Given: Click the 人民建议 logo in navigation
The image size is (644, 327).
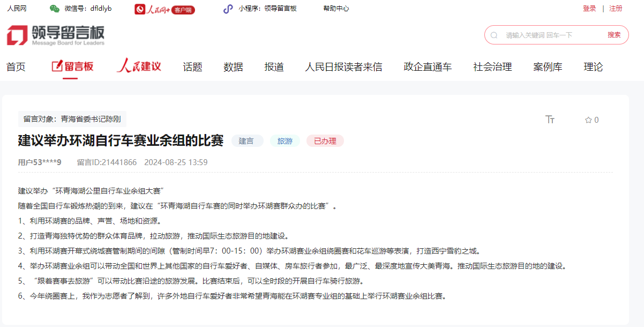Looking at the screenshot, I should click(139, 66).
